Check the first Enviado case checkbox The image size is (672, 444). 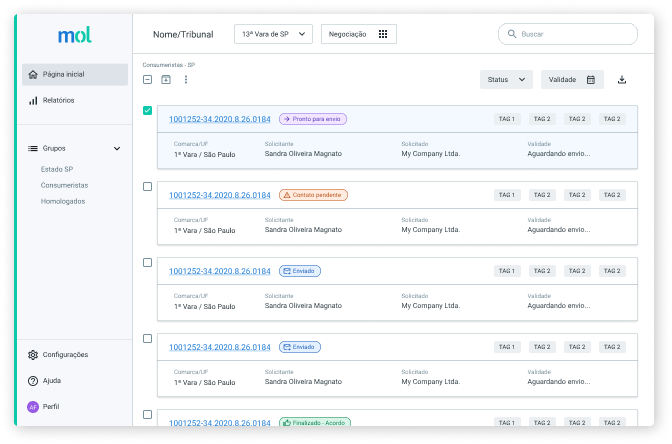[x=147, y=263]
